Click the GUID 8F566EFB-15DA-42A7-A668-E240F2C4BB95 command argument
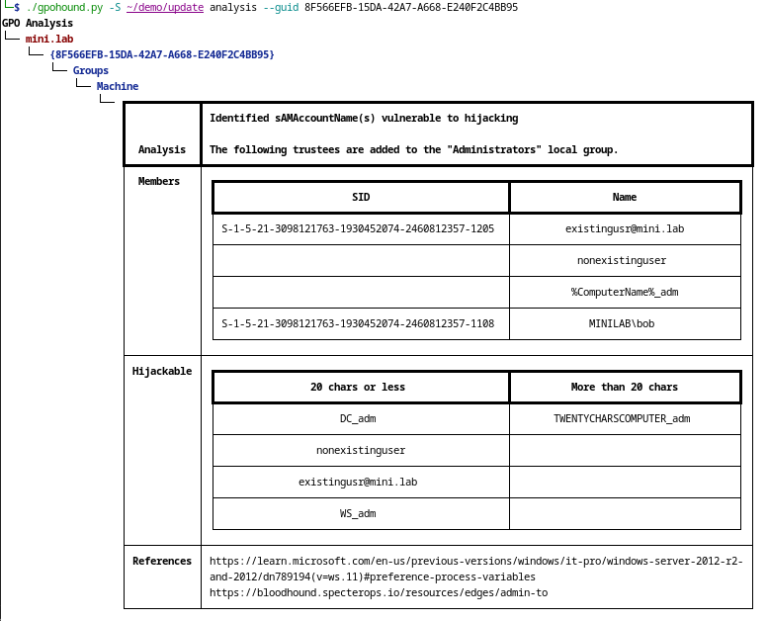The height and width of the screenshot is (621, 768). pyautogui.click(x=411, y=7)
